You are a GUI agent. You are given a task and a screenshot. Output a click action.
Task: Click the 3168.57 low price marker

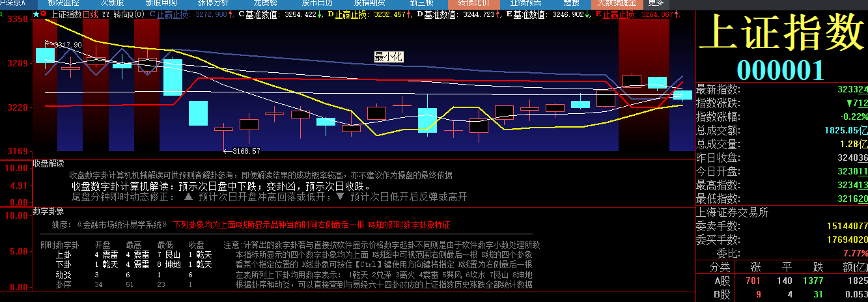pos(245,151)
